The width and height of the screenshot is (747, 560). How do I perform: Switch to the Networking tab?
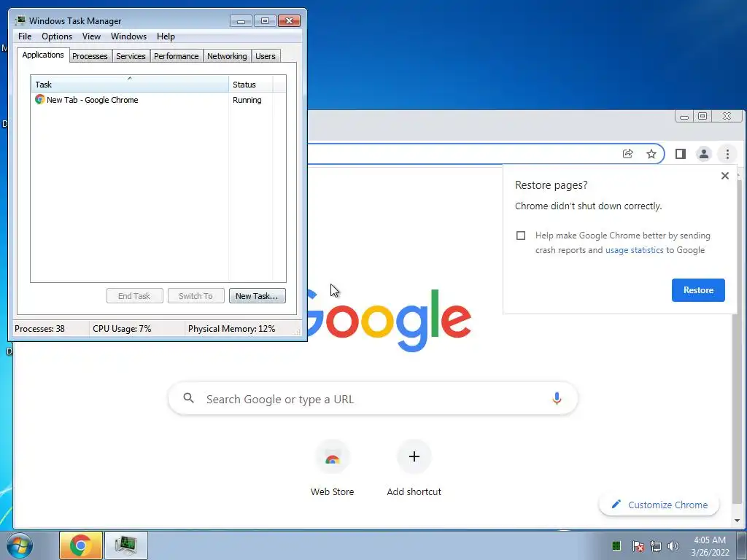227,56
